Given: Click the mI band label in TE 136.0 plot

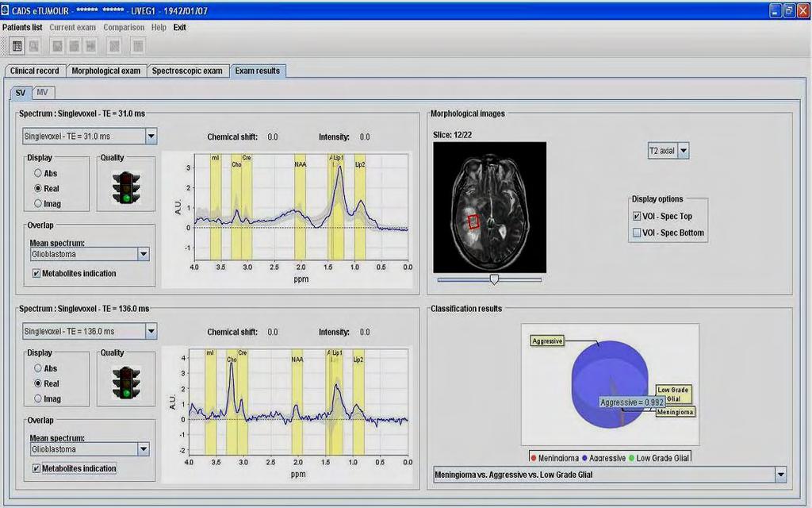Looking at the screenshot, I should 210,352.
